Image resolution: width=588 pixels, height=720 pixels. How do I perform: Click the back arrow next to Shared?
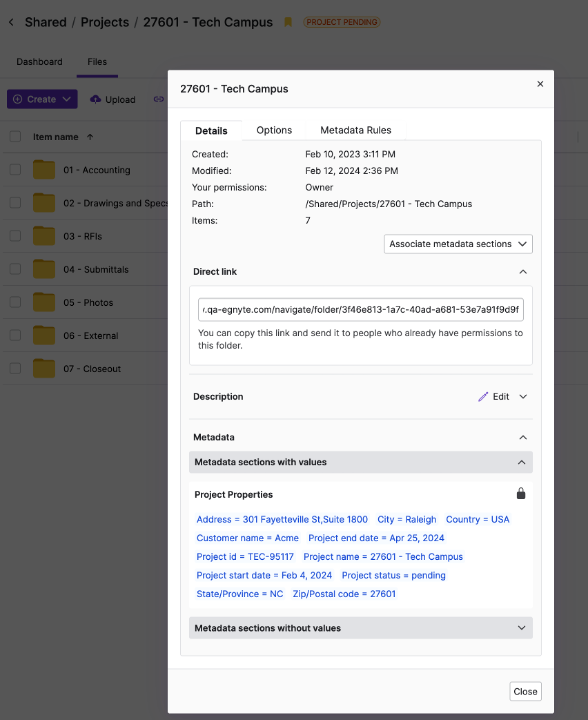[11, 22]
